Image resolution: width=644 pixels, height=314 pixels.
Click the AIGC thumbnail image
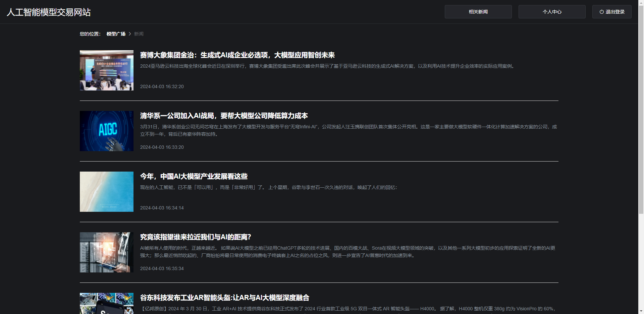[x=106, y=131]
